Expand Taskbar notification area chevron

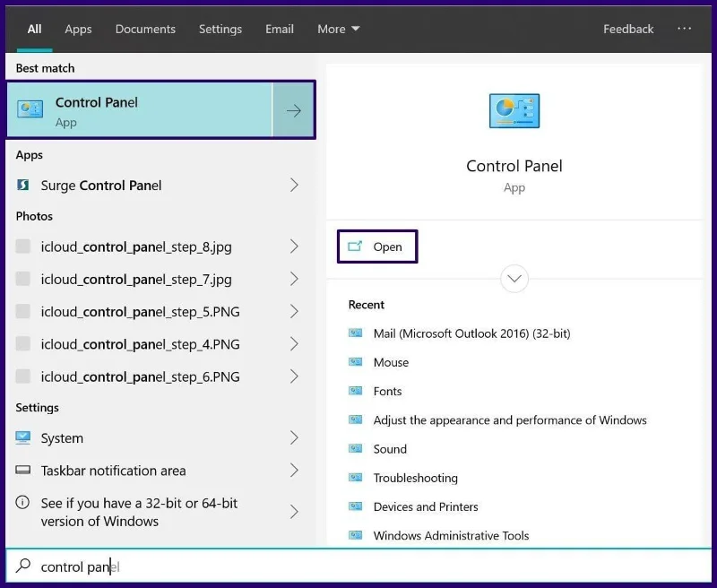(x=294, y=470)
